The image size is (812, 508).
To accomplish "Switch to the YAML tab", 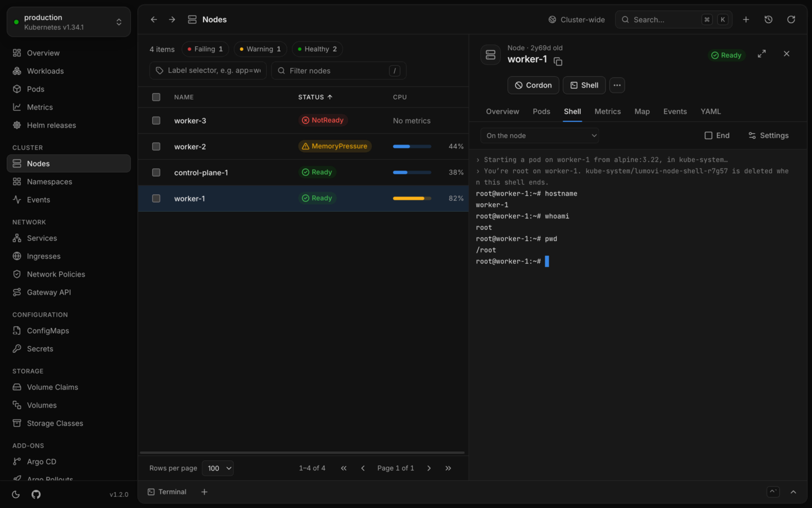I will pos(710,112).
